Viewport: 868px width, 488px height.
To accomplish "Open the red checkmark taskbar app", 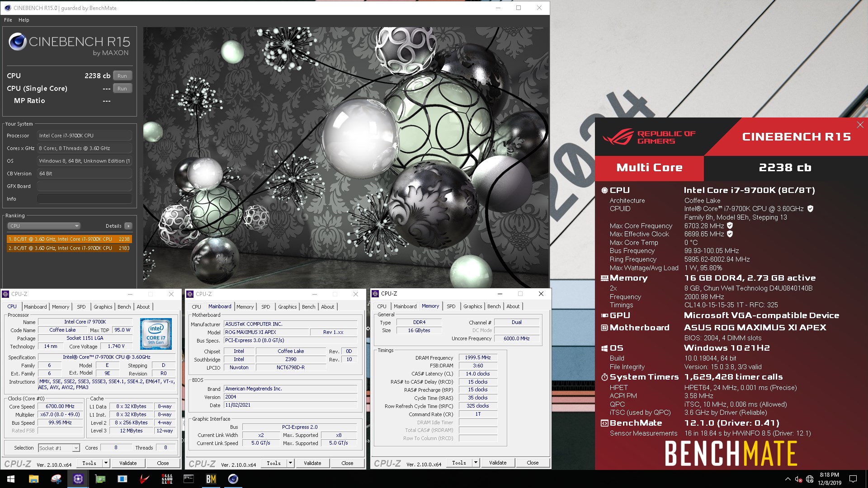I will pyautogui.click(x=145, y=479).
